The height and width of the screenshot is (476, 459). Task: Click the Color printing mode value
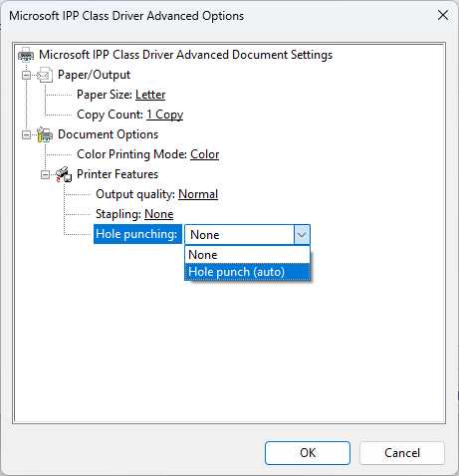click(204, 154)
